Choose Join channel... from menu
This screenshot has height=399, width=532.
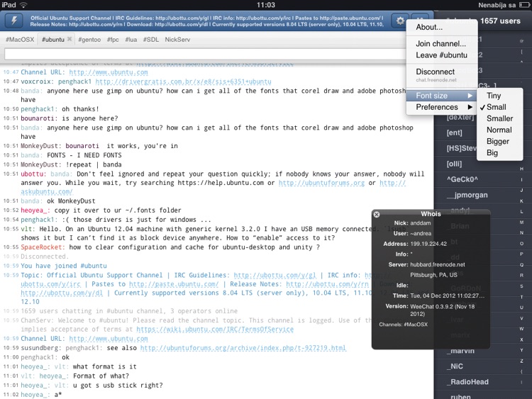tap(440, 43)
